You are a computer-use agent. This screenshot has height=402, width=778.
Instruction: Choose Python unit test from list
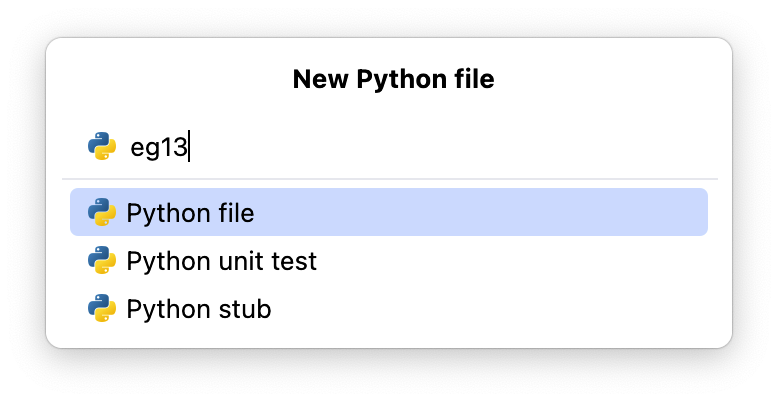(221, 262)
